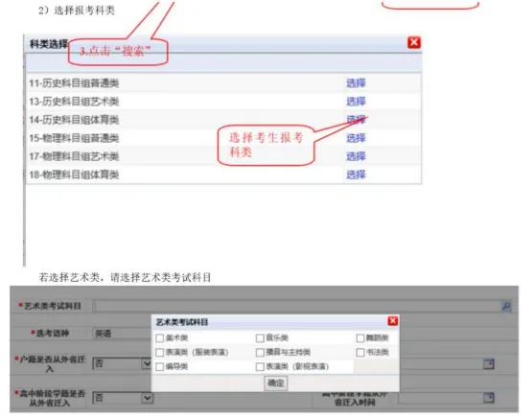This screenshot has width=532, height=418.
Task: Expand 户籍是否从外省迁入 dropdown
Action: pos(147,363)
